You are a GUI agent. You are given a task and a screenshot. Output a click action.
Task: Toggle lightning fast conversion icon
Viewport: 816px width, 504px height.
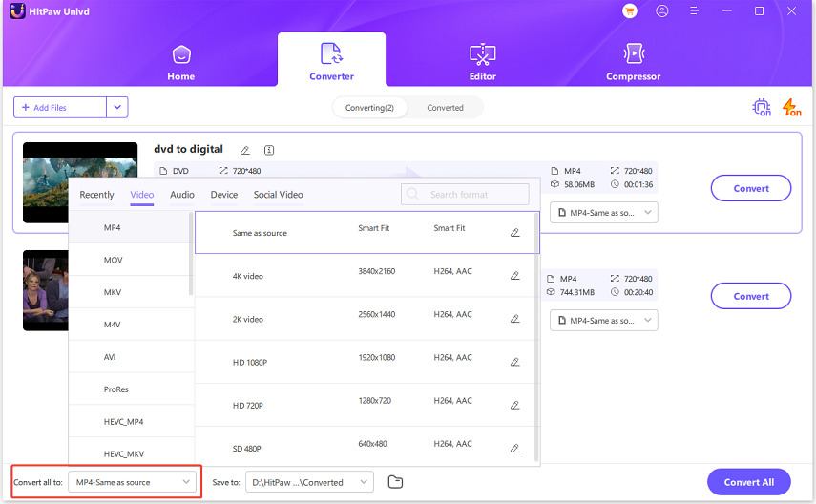791,107
